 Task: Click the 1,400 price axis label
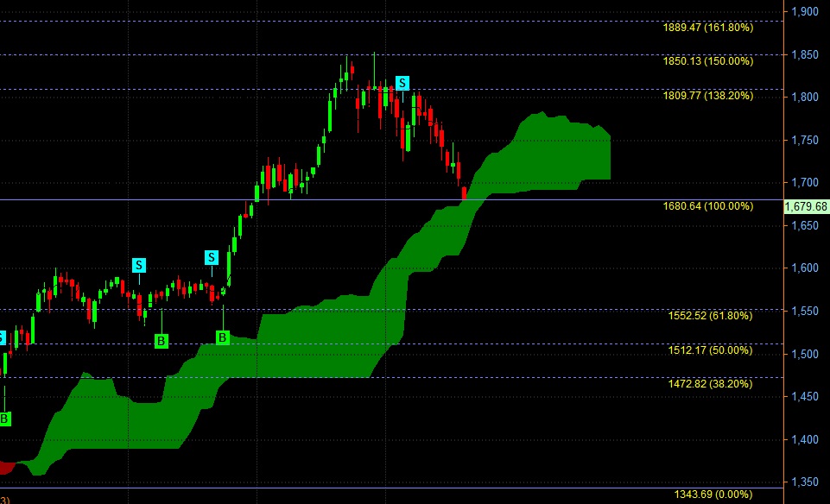coord(805,439)
